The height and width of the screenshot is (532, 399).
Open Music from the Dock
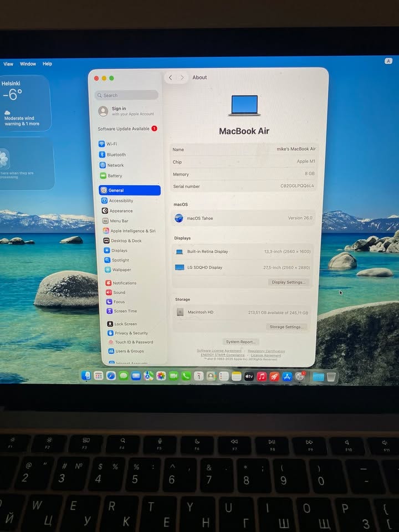[262, 377]
